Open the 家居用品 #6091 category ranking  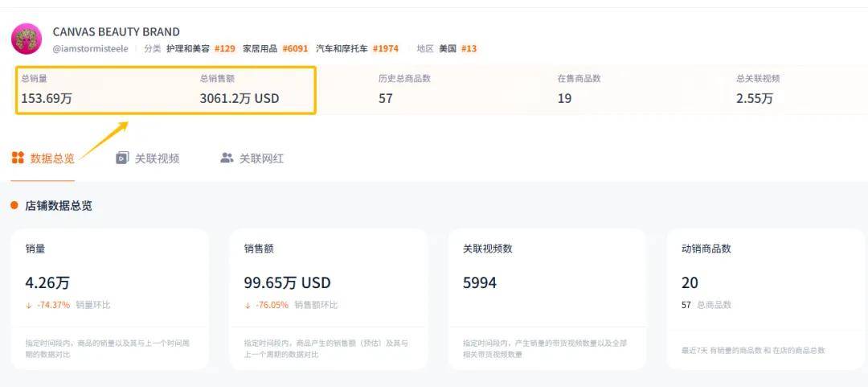(275, 48)
